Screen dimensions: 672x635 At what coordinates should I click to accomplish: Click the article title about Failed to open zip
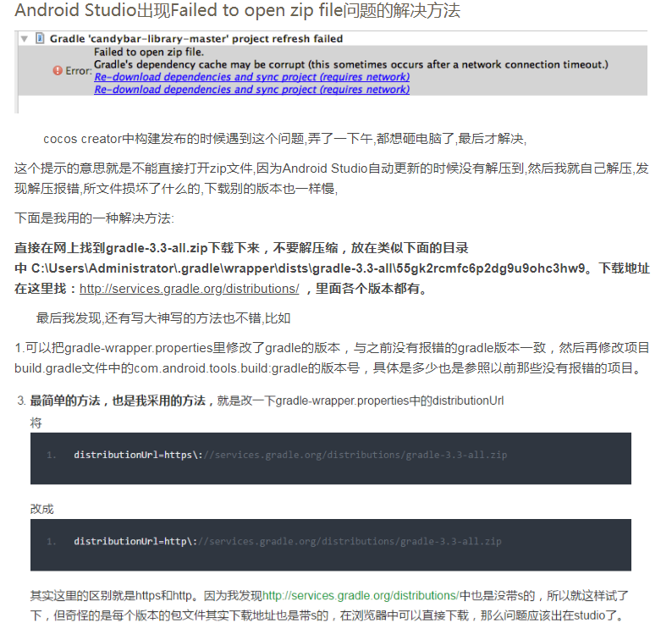[238, 11]
